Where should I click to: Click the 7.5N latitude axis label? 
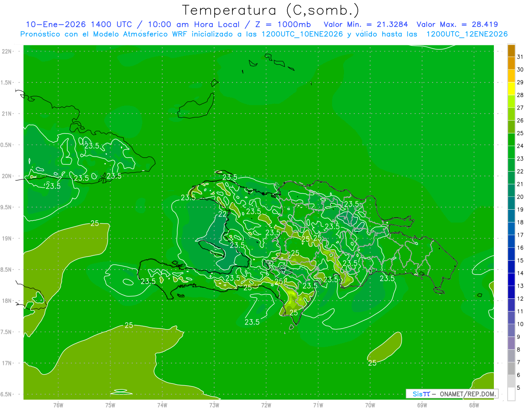pyautogui.click(x=7, y=332)
